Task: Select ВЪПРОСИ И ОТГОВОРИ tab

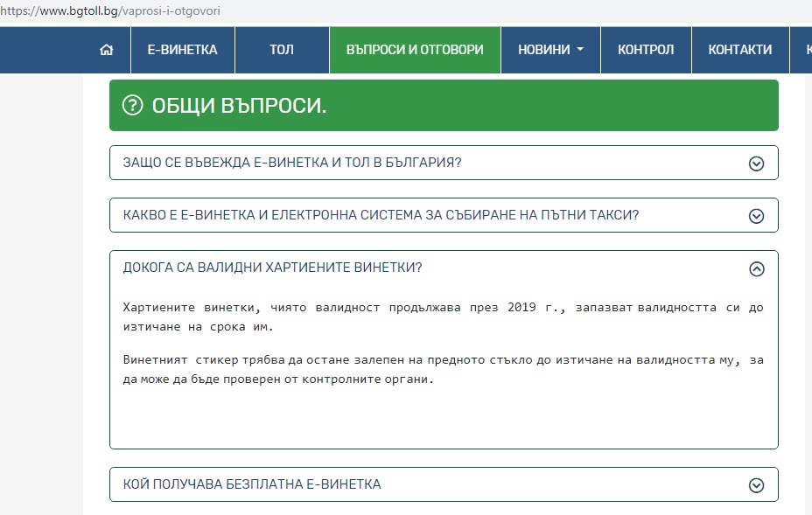Action: [x=415, y=50]
